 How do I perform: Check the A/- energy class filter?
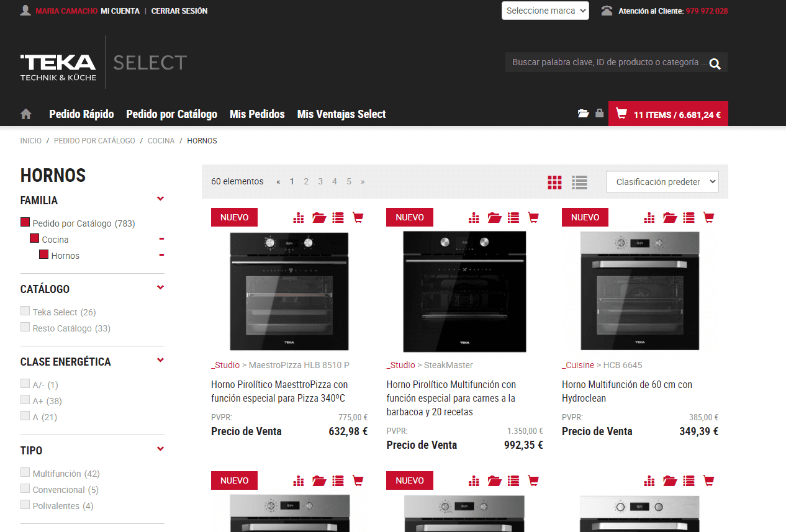pyautogui.click(x=25, y=384)
